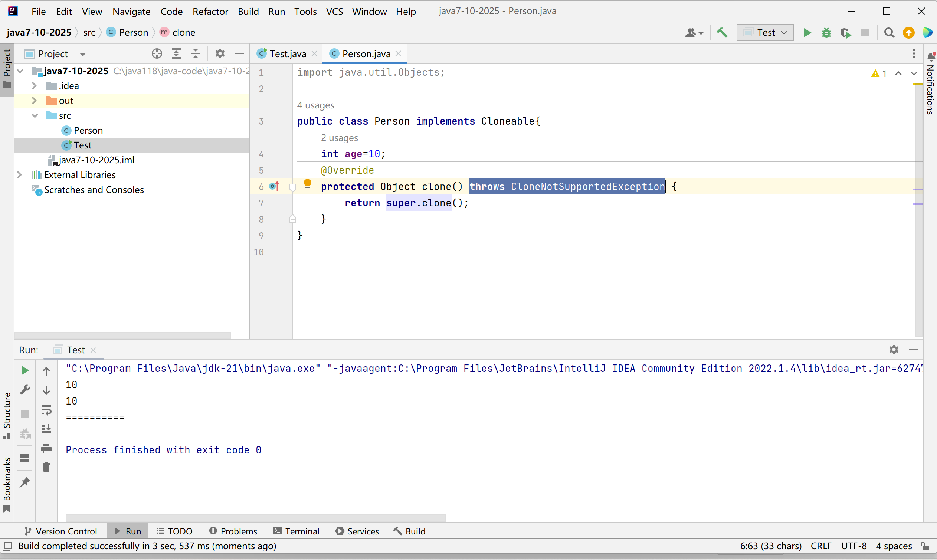The height and width of the screenshot is (560, 937).
Task: Open Version Control tool window
Action: click(x=61, y=531)
